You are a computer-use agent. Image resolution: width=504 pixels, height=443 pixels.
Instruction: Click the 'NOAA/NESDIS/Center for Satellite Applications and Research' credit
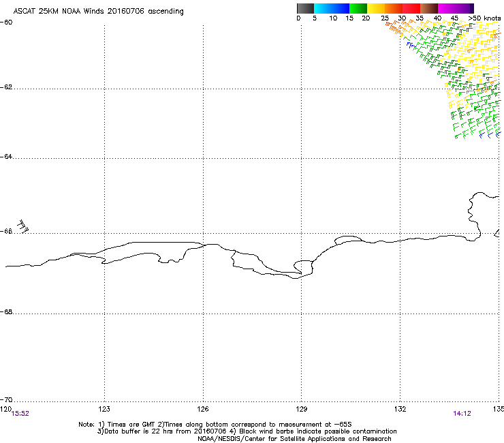294,439
